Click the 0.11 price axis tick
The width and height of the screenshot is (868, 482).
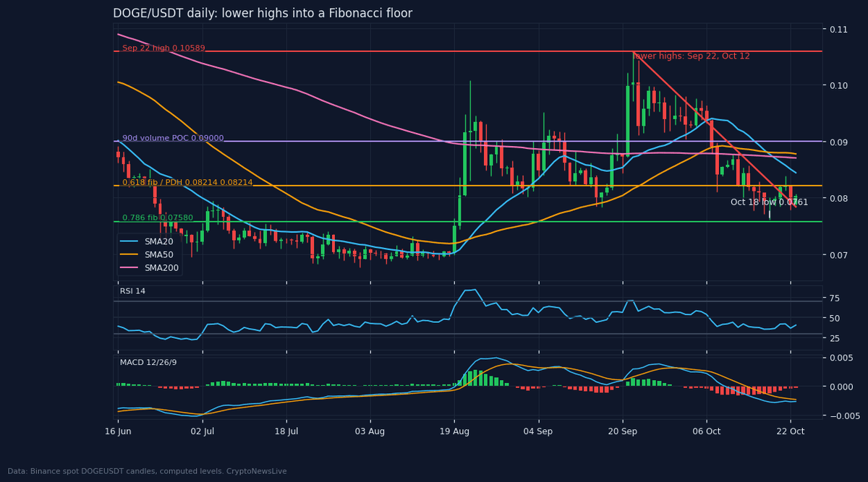tap(838, 30)
